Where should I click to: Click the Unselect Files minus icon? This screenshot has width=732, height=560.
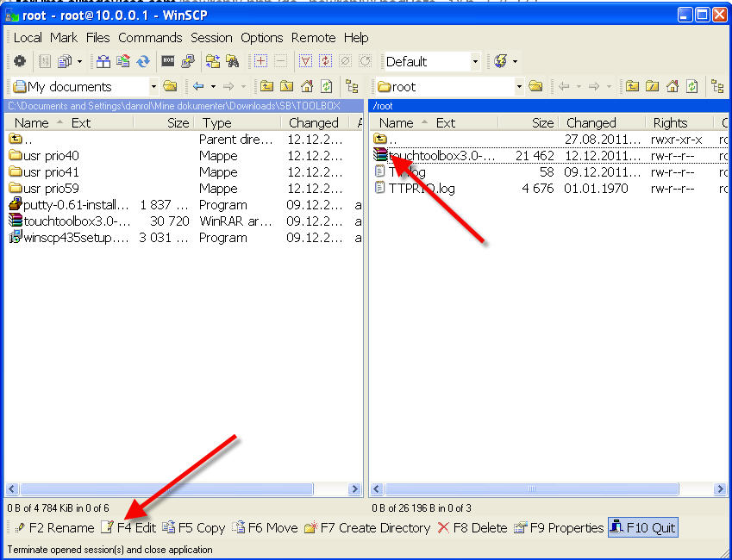point(280,61)
